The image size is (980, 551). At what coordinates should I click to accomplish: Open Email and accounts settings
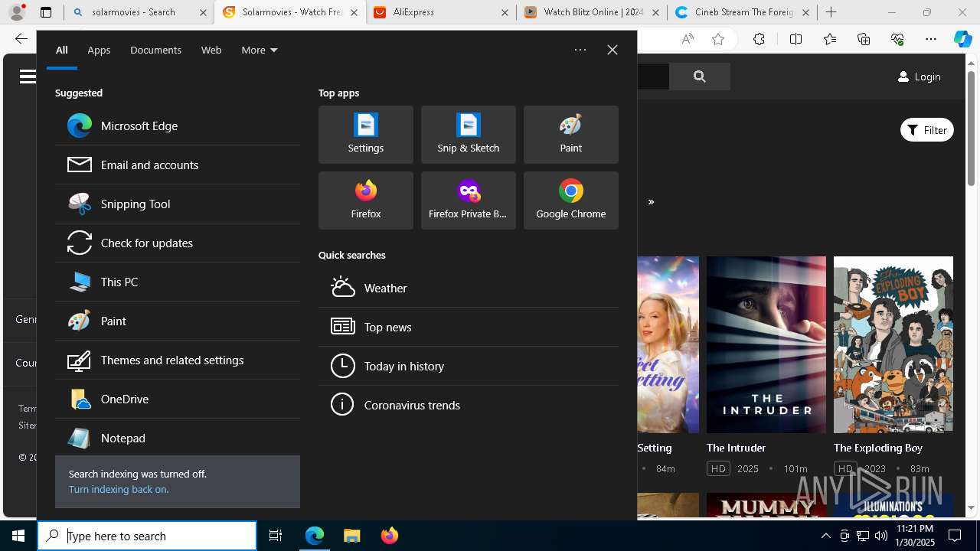coord(178,165)
